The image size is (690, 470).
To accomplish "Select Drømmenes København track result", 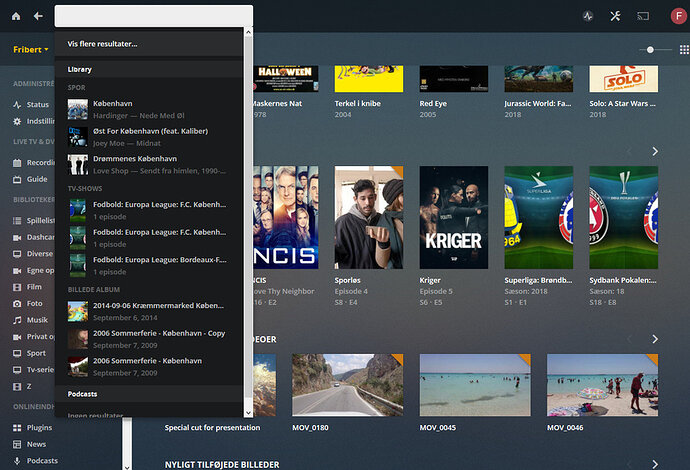I will 149,165.
